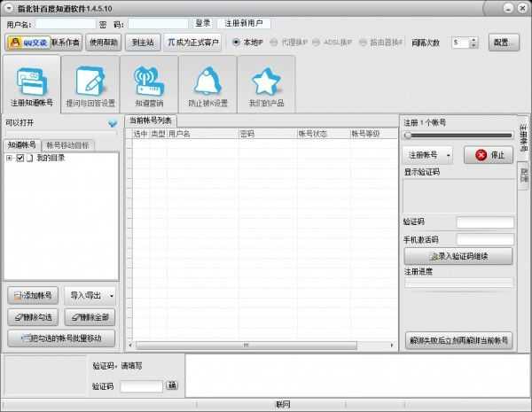This screenshot has width=532, height=412.
Task: Select the 代理换IP radio button
Action: coord(274,42)
